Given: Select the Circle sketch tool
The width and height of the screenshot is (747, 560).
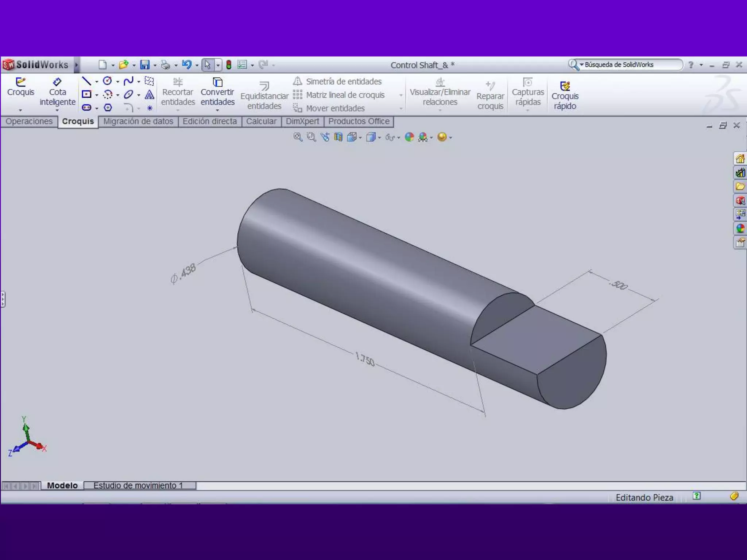Looking at the screenshot, I should click(x=107, y=81).
